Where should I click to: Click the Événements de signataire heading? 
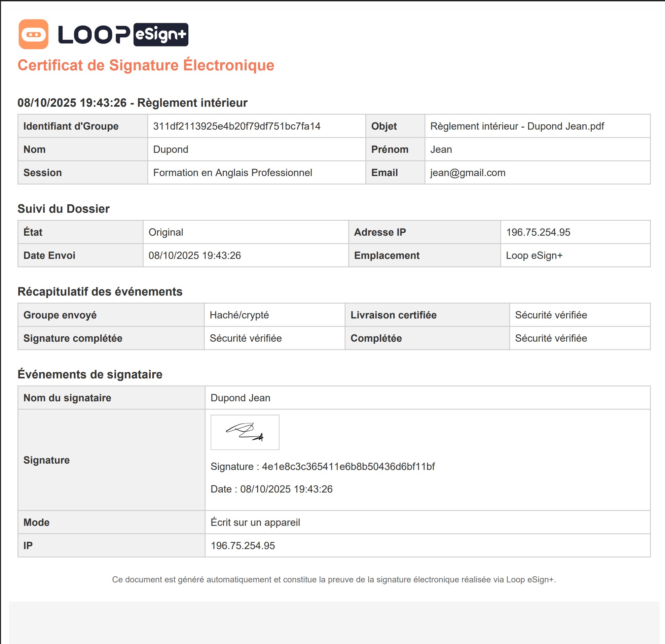point(90,374)
